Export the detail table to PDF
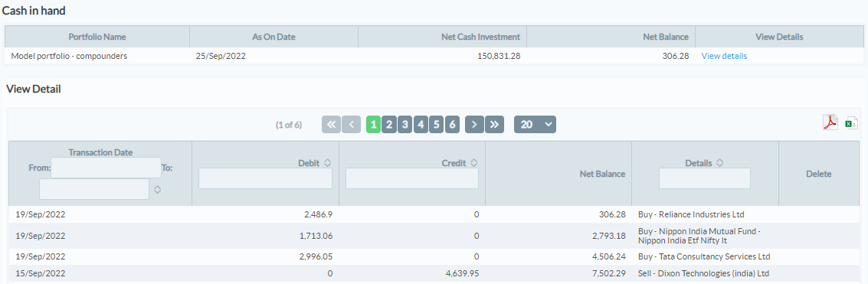The image size is (868, 284). [830, 122]
